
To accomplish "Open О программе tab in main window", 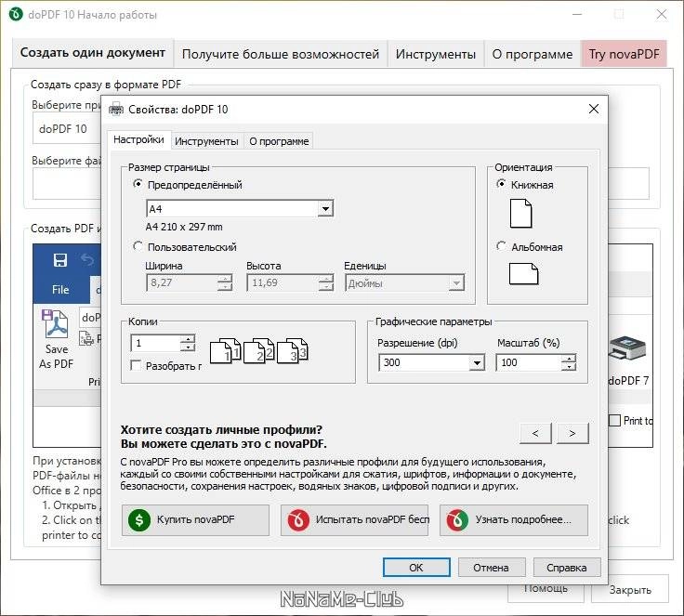I will click(x=533, y=54).
